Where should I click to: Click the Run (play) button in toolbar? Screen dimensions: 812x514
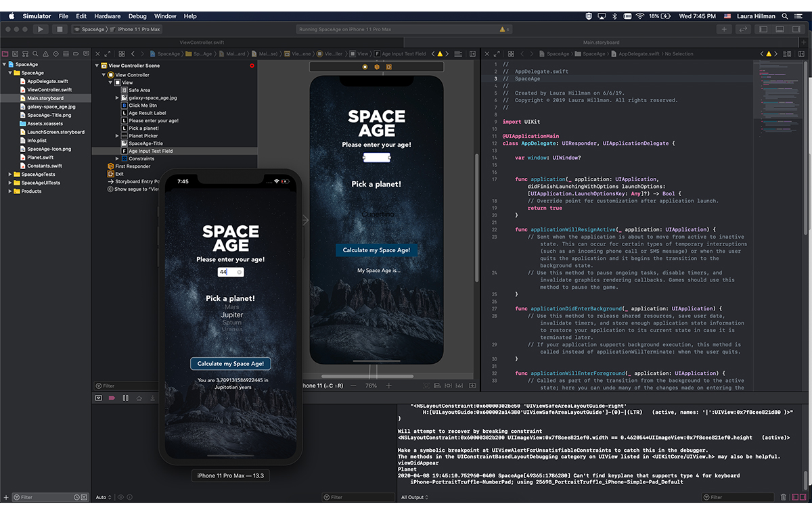41,29
